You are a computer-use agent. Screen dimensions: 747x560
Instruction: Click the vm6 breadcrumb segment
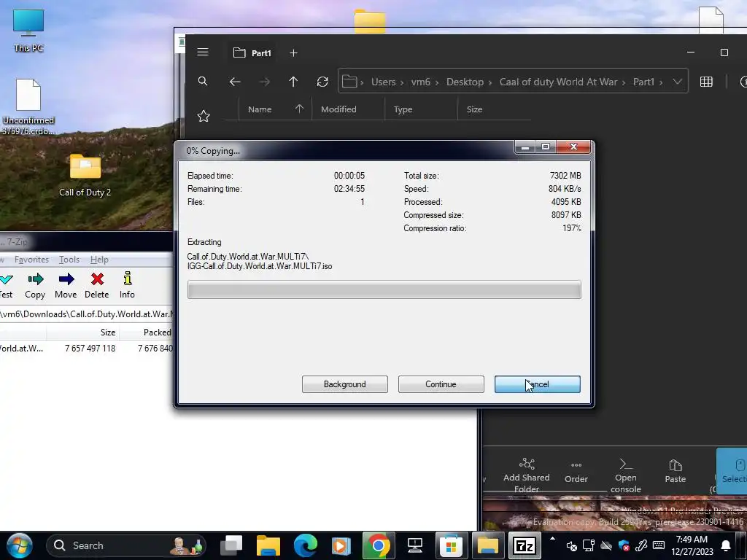pyautogui.click(x=421, y=82)
